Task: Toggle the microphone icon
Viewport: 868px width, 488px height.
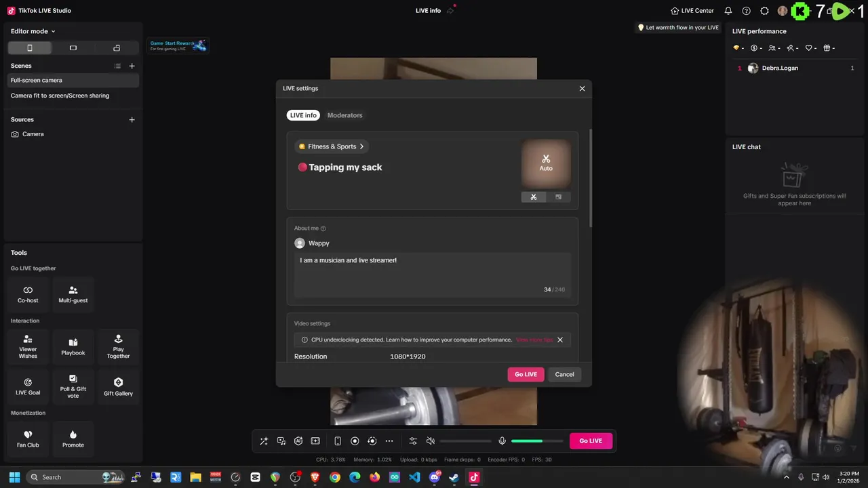Action: 502,441
